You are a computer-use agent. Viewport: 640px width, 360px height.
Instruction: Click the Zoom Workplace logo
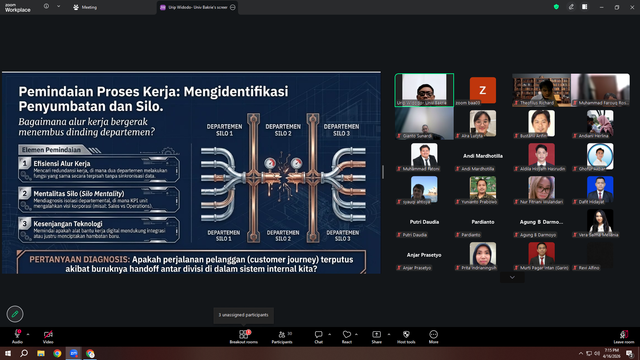pyautogui.click(x=18, y=7)
